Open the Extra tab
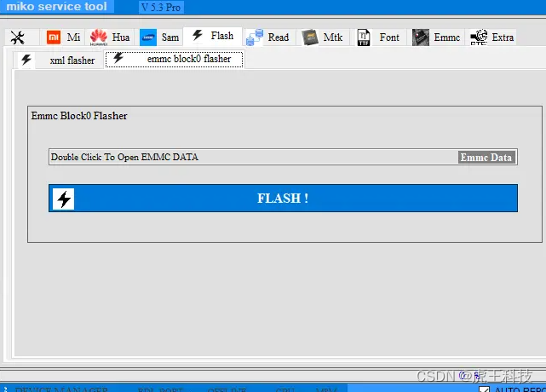The image size is (546, 392). [491, 37]
